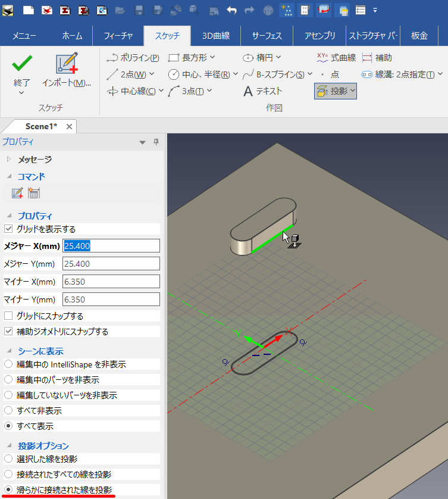
Task: Switch to the フィーチャ ribbon tab
Action: pos(118,36)
